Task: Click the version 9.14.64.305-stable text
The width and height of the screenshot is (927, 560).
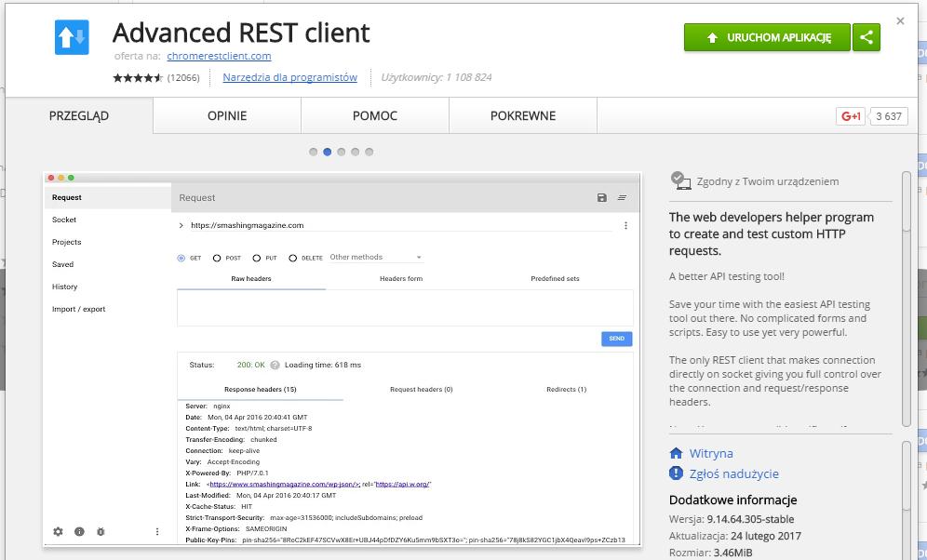Action: 750,519
